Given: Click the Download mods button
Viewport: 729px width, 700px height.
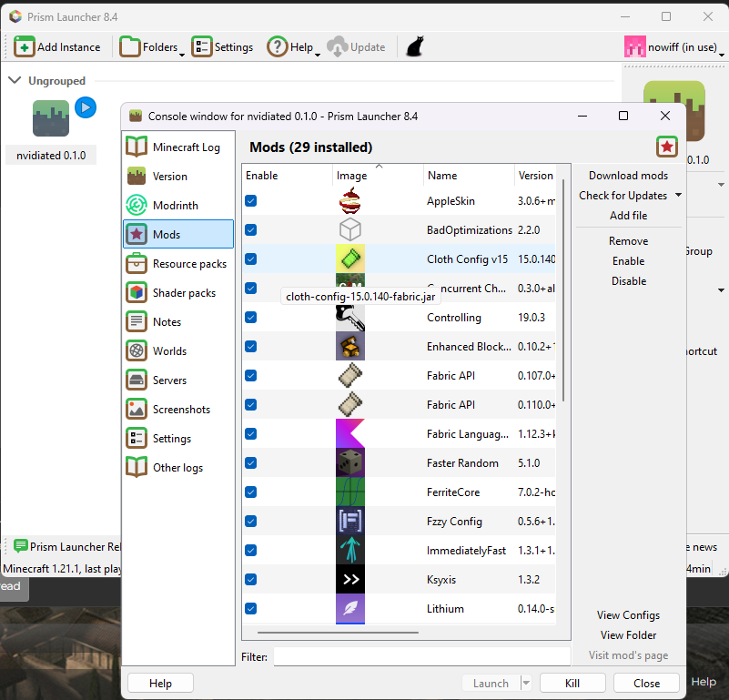Looking at the screenshot, I should [628, 176].
